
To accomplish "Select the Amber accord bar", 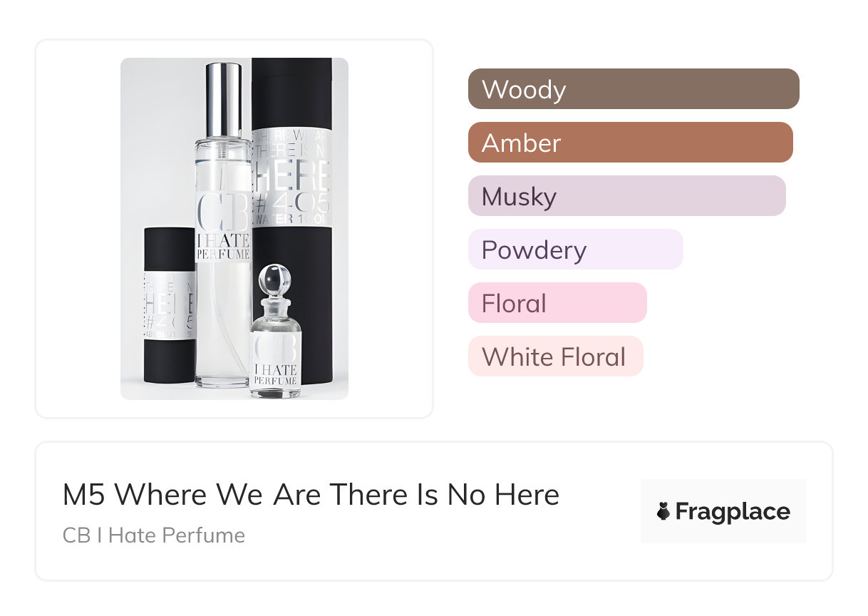I will pyautogui.click(x=630, y=143).
